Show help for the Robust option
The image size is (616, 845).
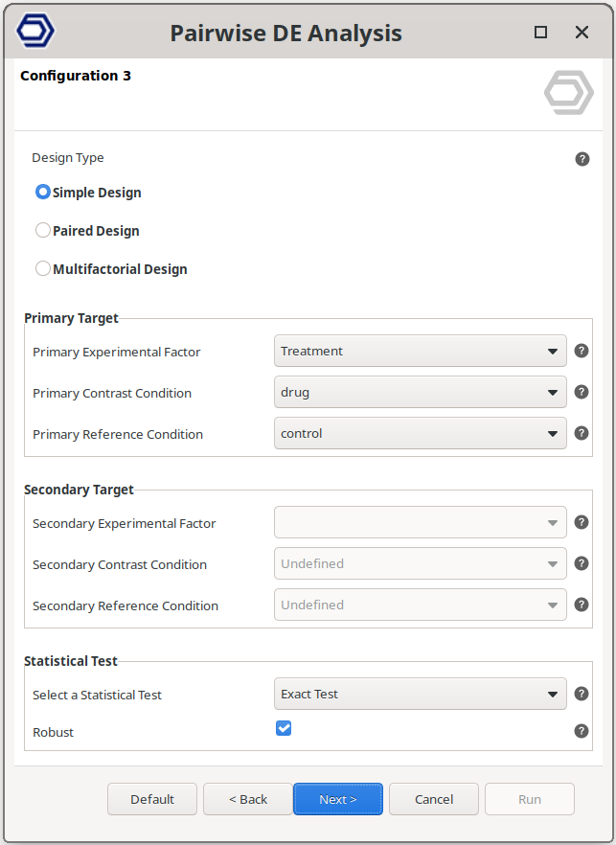pyautogui.click(x=582, y=731)
